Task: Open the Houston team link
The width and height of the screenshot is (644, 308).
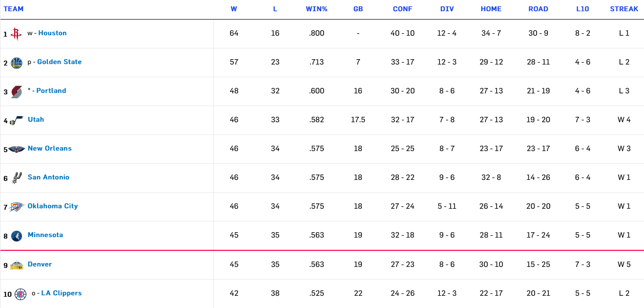Action: tap(52, 33)
